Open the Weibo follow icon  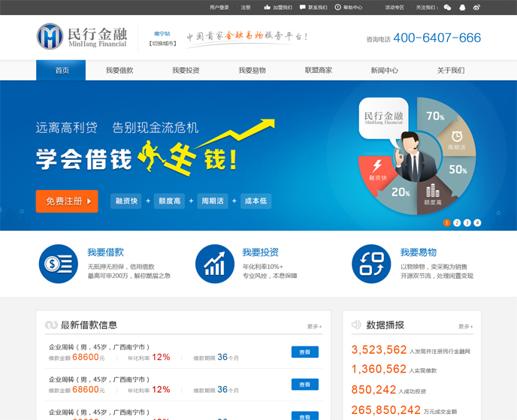(x=476, y=8)
